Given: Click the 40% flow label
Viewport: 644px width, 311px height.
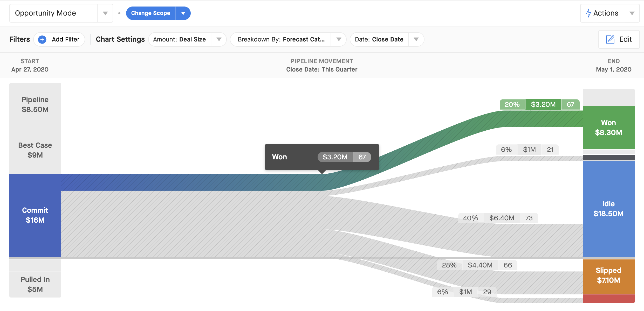Looking at the screenshot, I should [471, 218].
